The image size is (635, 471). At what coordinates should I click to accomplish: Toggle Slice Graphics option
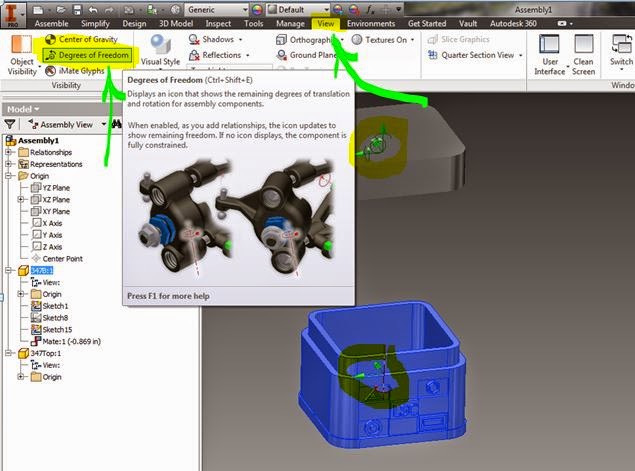click(459, 39)
